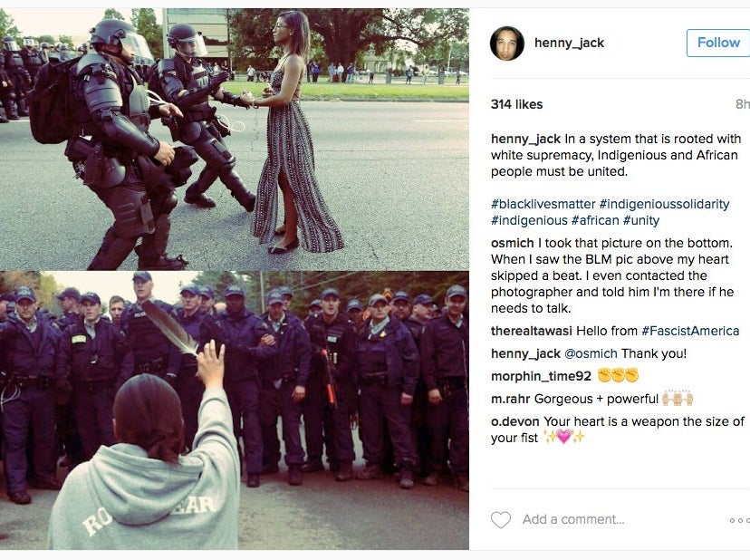Open the #indigenious hashtag
This screenshot has height=560, width=750.
click(529, 220)
